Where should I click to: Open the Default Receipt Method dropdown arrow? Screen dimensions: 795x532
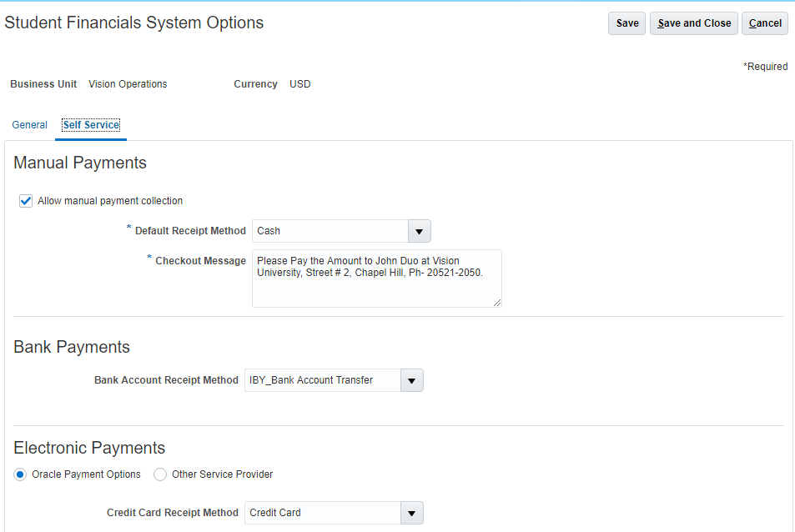tap(420, 231)
